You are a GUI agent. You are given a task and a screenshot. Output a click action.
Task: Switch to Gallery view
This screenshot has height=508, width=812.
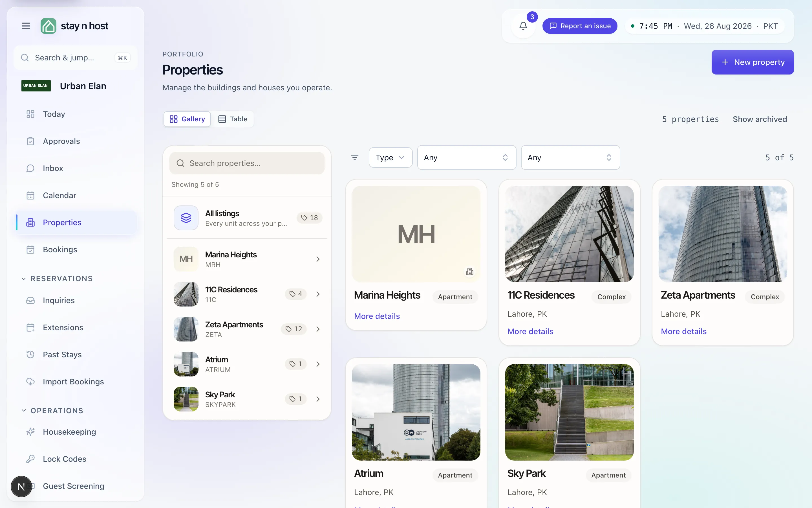pyautogui.click(x=187, y=119)
